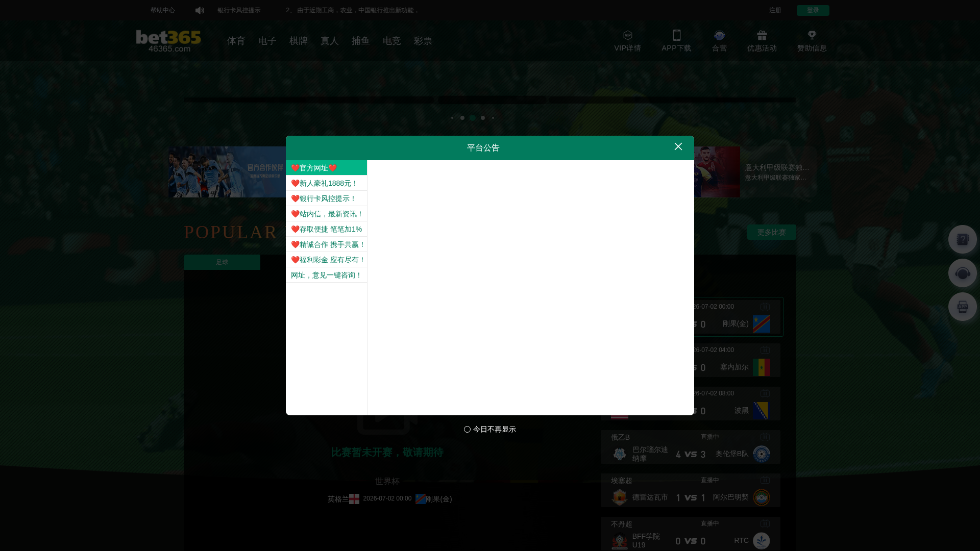Select the green active carousel dot
This screenshot has width=980, height=551.
[x=473, y=118]
